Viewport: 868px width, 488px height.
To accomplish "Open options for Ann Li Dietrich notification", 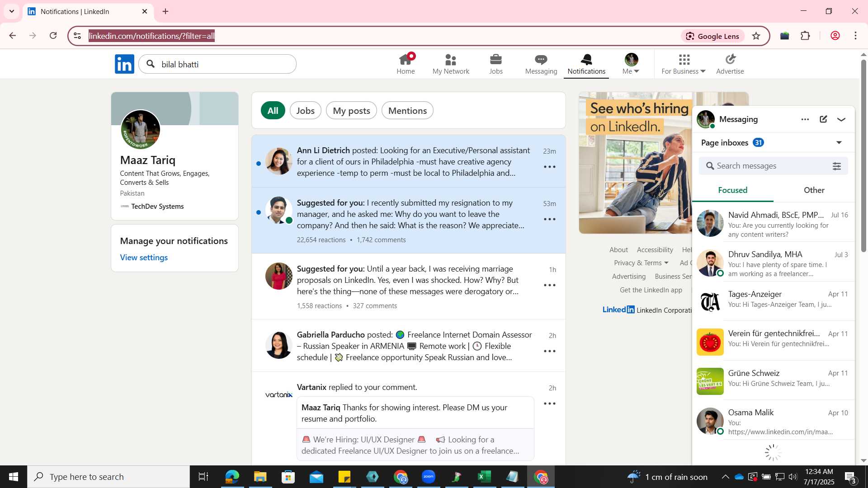I will [x=550, y=167].
